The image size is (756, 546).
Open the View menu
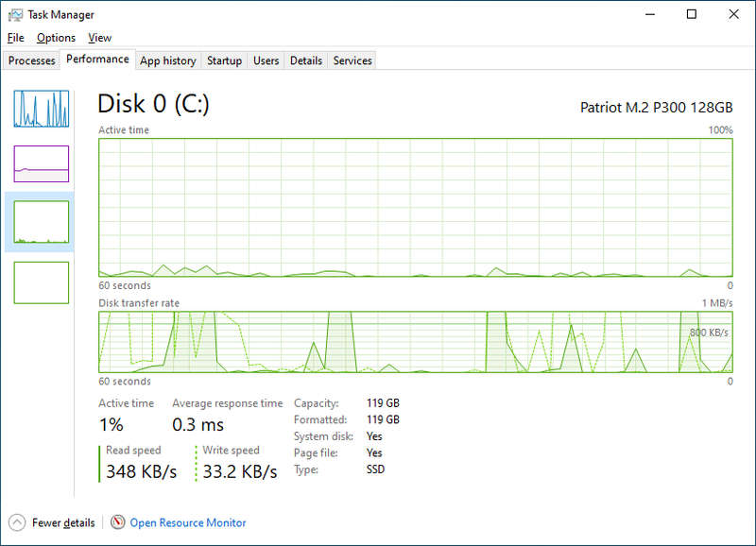click(x=99, y=38)
